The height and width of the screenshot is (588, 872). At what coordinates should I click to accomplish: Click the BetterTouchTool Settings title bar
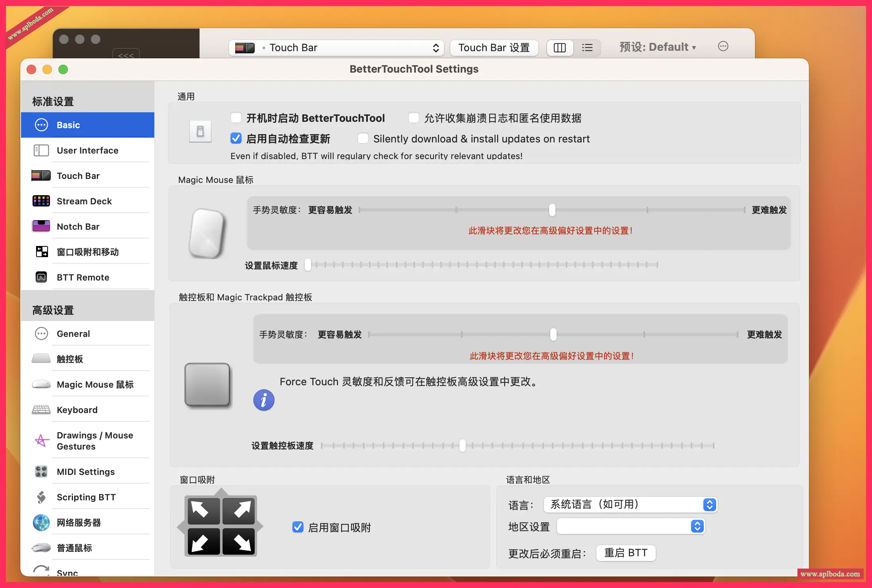414,69
